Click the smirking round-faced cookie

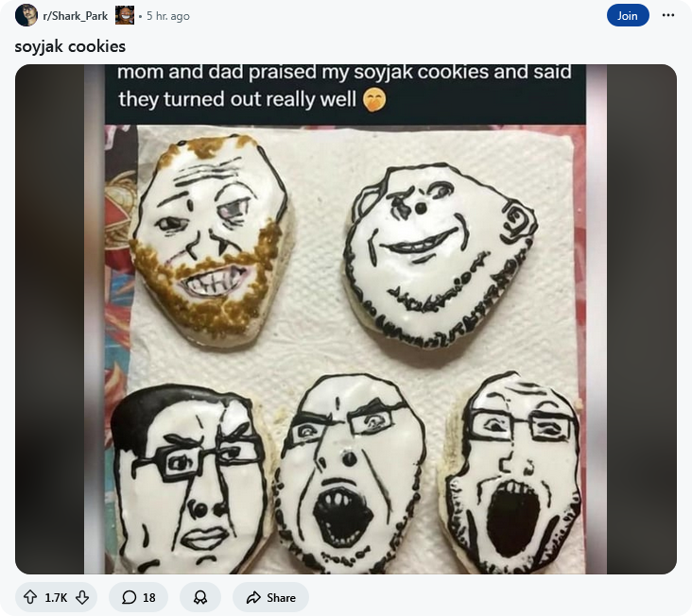click(440, 255)
